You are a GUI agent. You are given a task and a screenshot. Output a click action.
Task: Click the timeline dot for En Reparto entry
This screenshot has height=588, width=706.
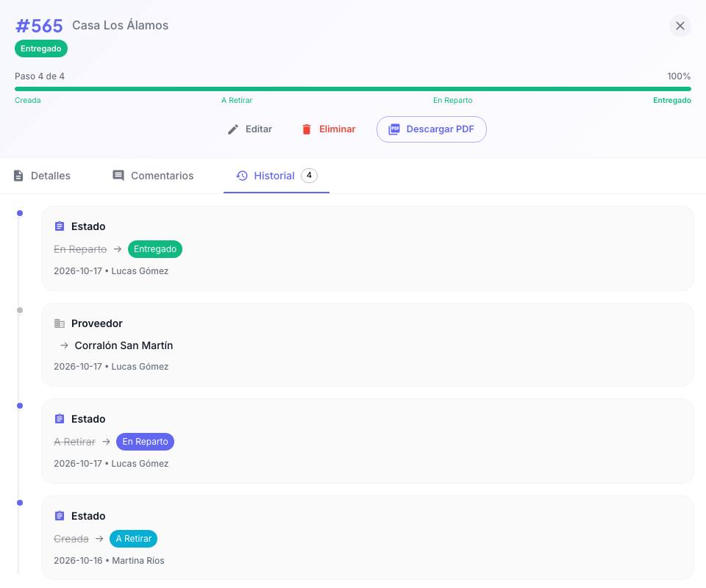[20, 406]
